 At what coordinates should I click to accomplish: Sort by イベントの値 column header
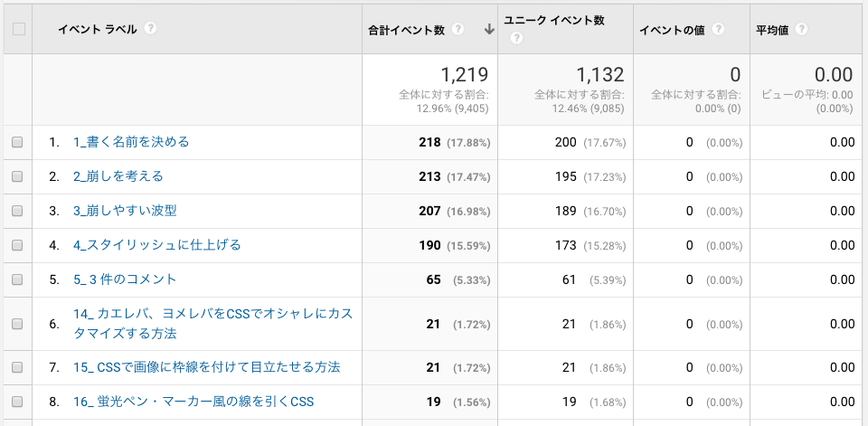pyautogui.click(x=673, y=29)
